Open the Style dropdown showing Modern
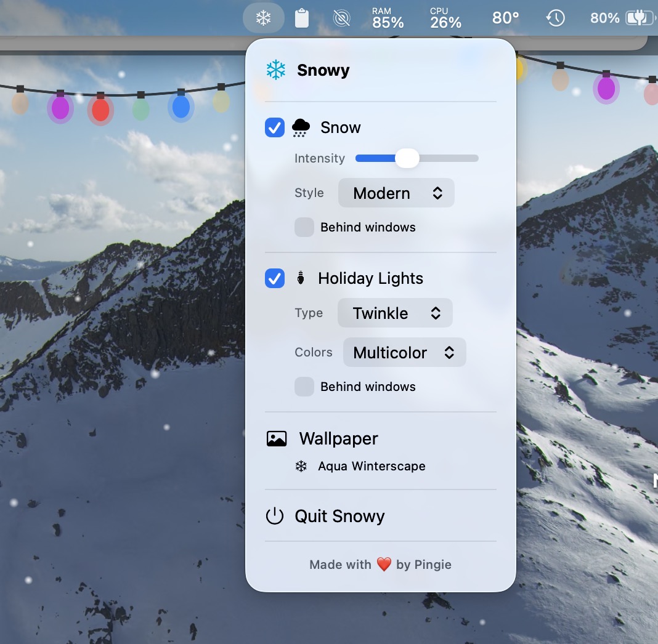Viewport: 658px width, 644px height. (396, 193)
